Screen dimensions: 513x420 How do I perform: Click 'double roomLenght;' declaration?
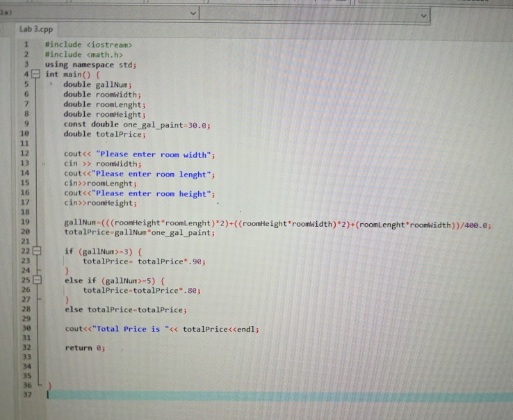point(104,104)
